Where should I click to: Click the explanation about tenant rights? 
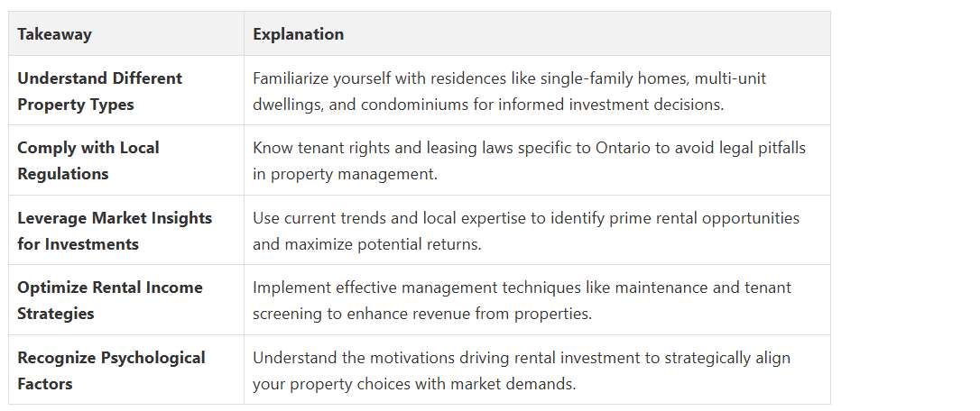pyautogui.click(x=529, y=160)
